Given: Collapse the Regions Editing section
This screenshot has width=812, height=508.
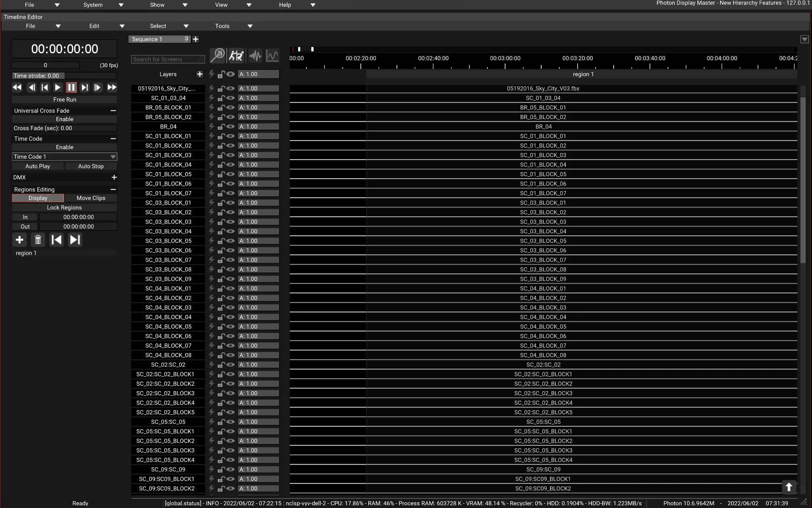Looking at the screenshot, I should coord(113,190).
